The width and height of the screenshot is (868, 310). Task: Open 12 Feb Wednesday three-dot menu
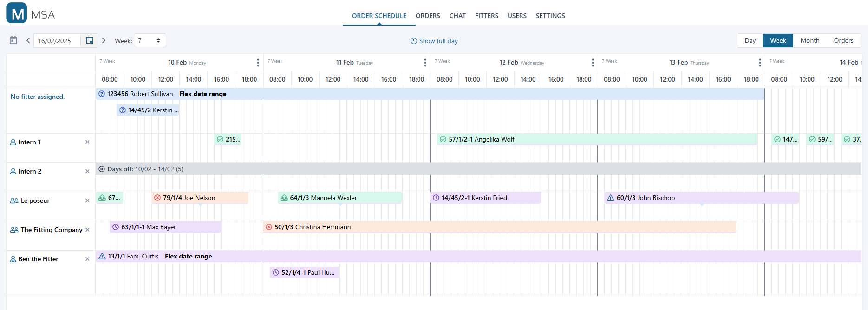[593, 63]
